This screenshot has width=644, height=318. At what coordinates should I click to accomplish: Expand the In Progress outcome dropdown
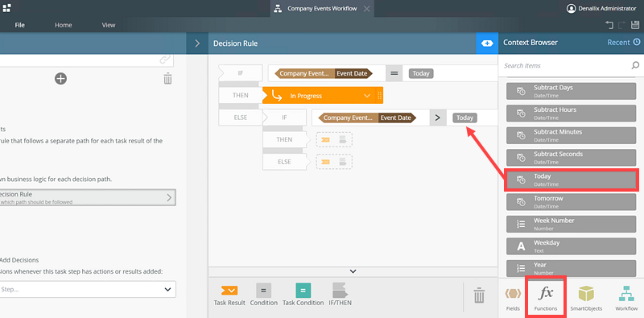pyautogui.click(x=367, y=96)
